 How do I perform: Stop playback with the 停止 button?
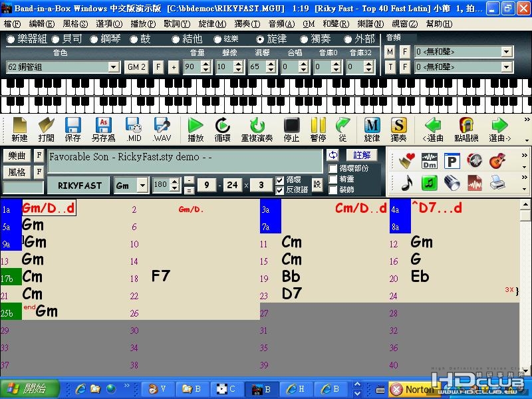tap(291, 129)
